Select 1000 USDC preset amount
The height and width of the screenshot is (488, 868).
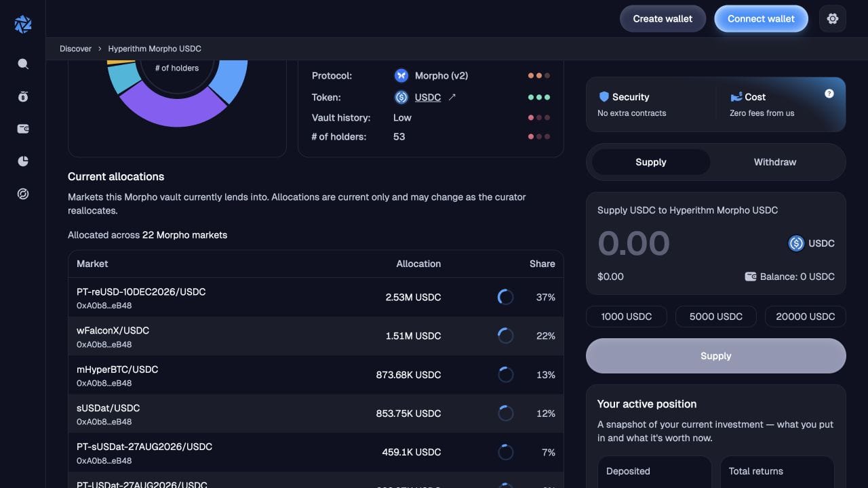pyautogui.click(x=627, y=317)
